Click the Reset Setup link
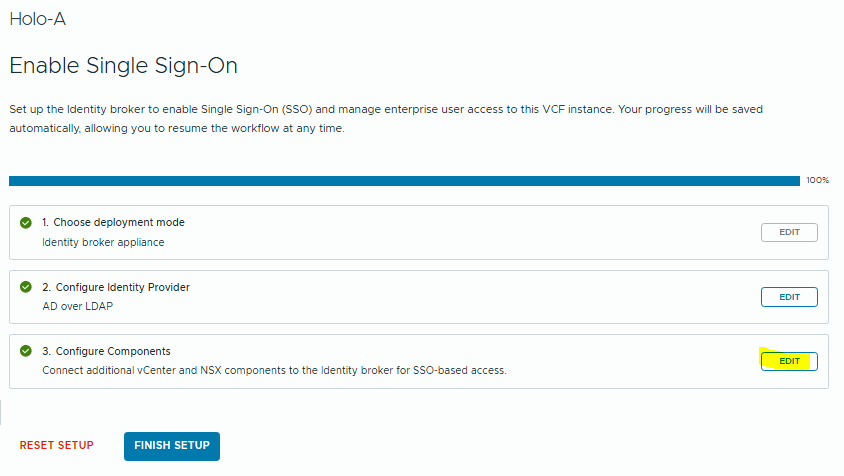844x476 pixels. click(56, 446)
